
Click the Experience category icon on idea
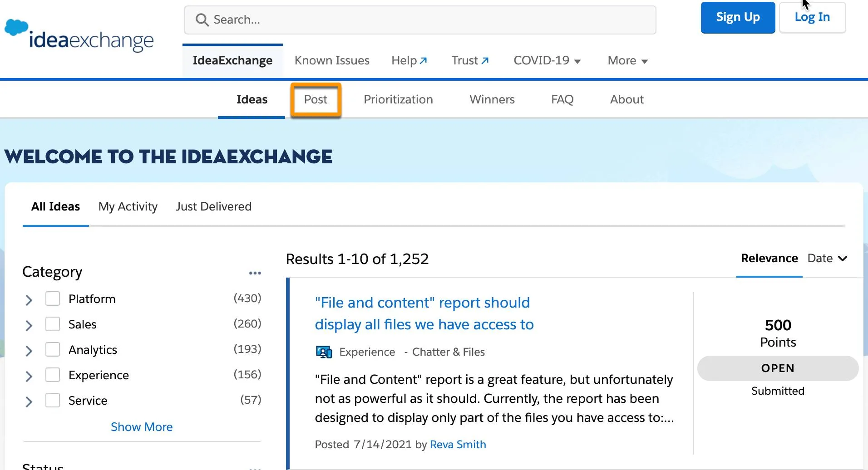click(324, 352)
